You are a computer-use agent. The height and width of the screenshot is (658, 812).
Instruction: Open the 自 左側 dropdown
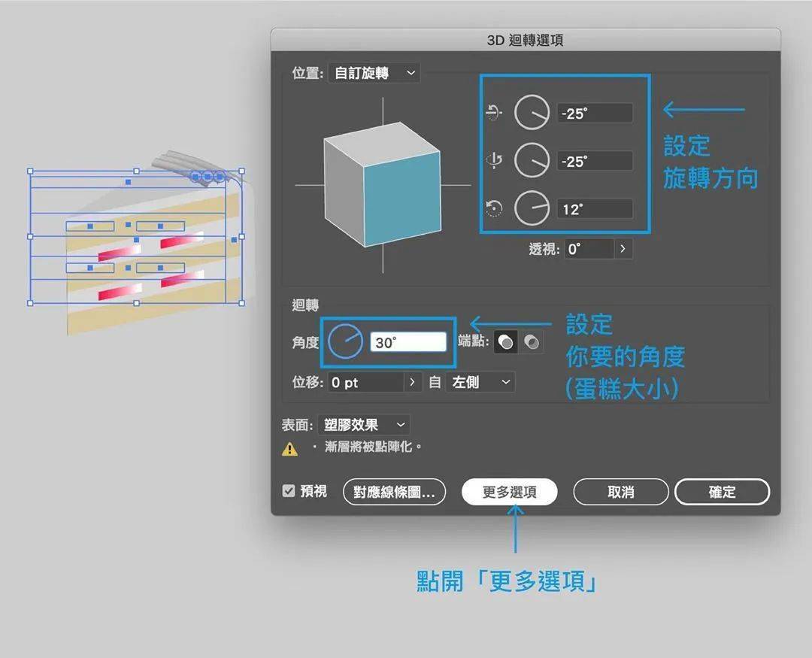[480, 382]
